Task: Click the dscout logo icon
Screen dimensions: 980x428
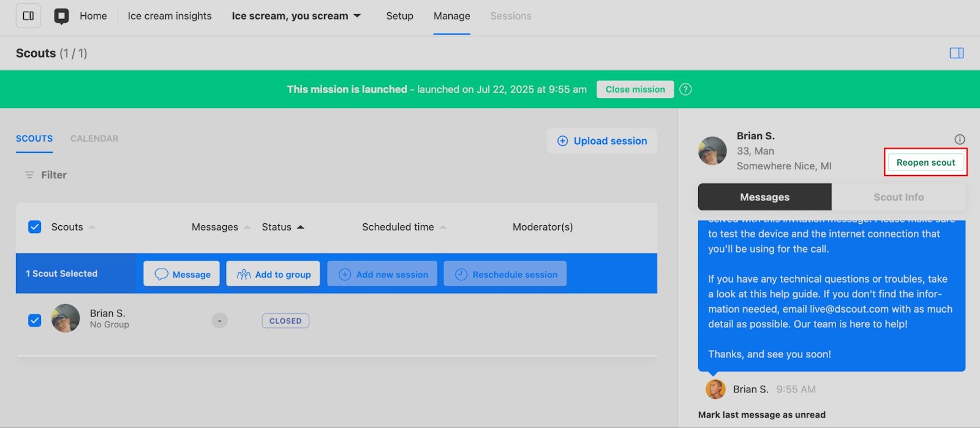Action: tap(61, 16)
